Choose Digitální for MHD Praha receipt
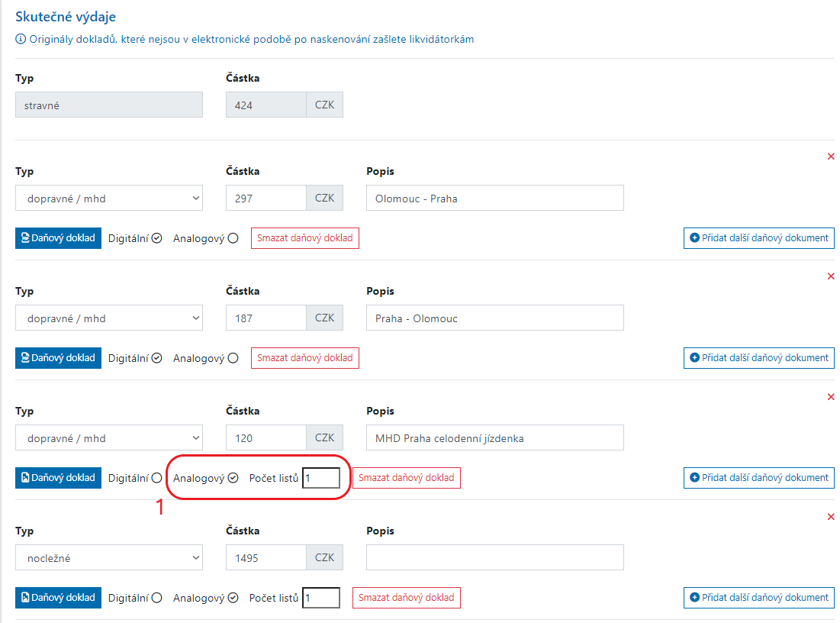 [x=156, y=478]
